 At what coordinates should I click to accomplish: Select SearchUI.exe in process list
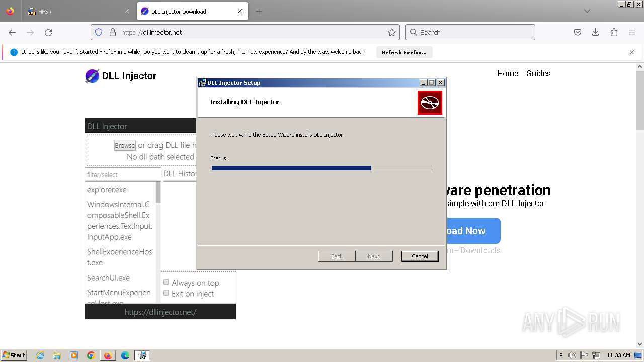(x=108, y=278)
